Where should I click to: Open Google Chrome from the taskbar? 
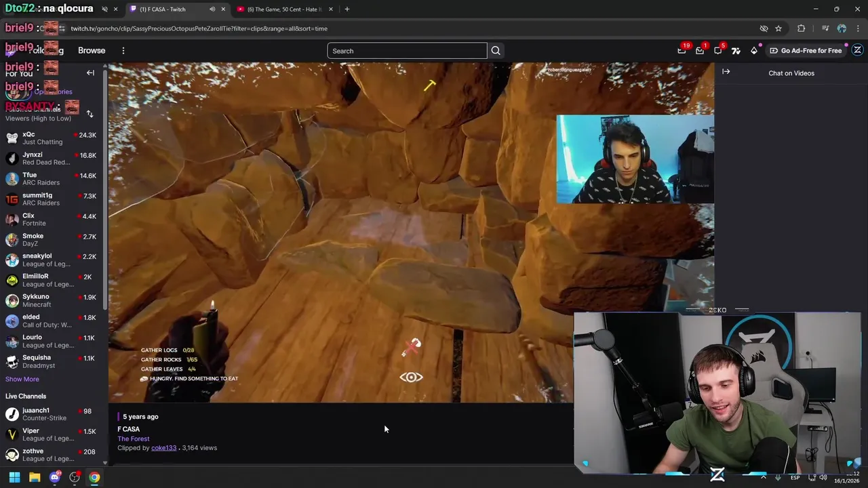(x=94, y=477)
